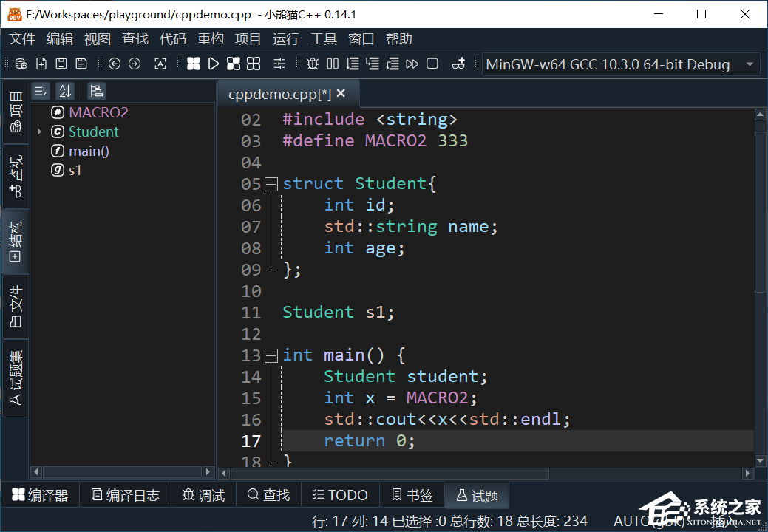The height and width of the screenshot is (532, 768).
Task: Open the 编辑 menu
Action: tap(60, 38)
